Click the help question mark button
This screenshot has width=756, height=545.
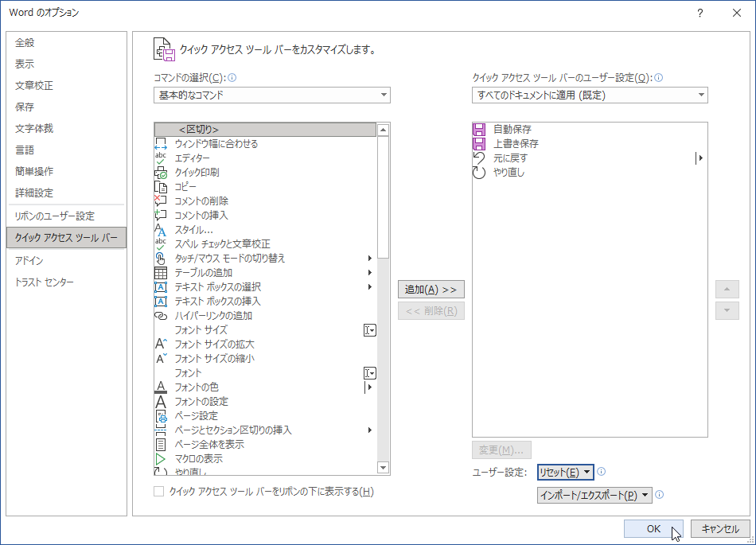coord(700,13)
